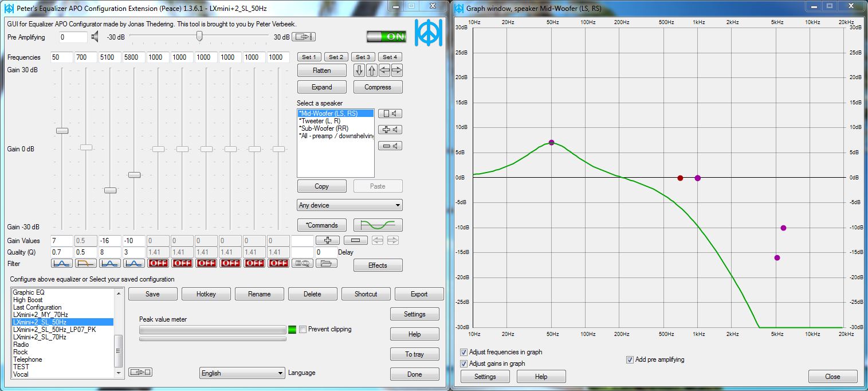
Task: Uncheck Adjust gains in graph
Action: [464, 363]
